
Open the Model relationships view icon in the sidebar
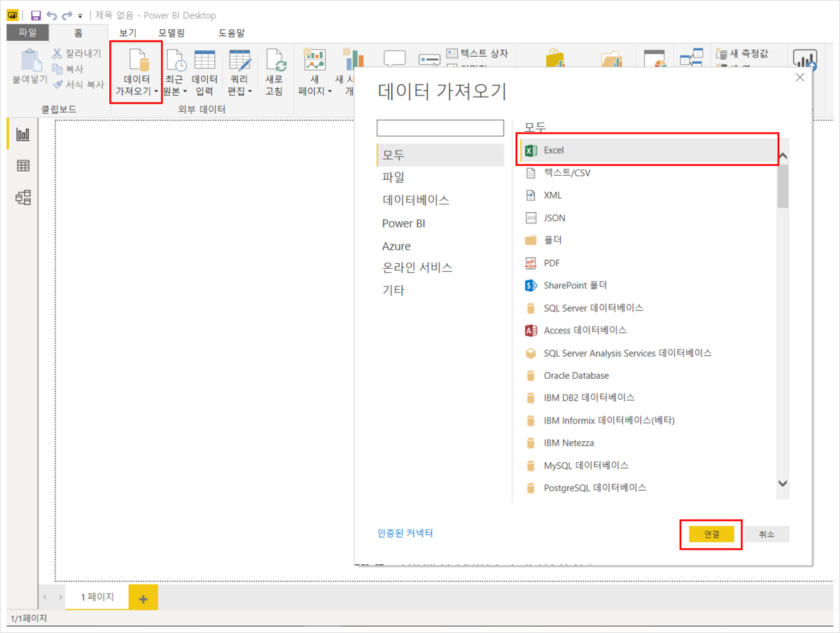click(x=23, y=197)
